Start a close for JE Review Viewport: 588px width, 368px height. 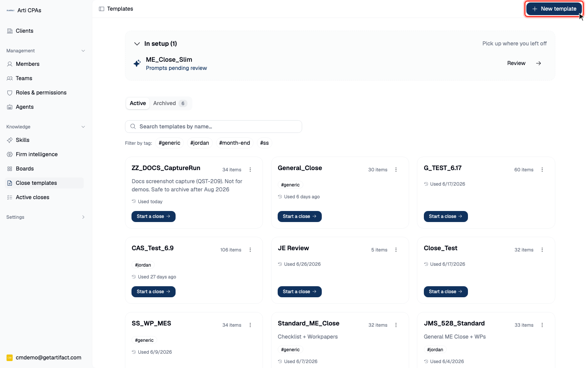tap(300, 292)
